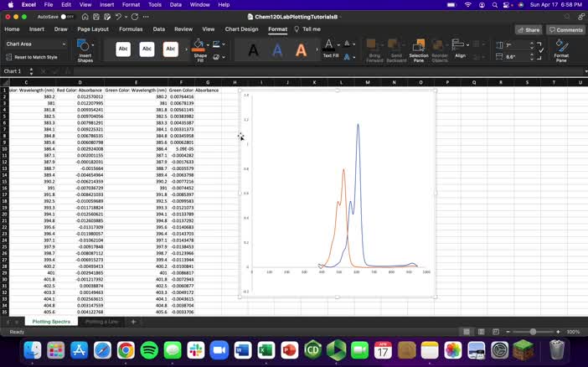Toggle the lock aspect ratio checkbox
The width and height of the screenshot is (588, 367).
[541, 50]
